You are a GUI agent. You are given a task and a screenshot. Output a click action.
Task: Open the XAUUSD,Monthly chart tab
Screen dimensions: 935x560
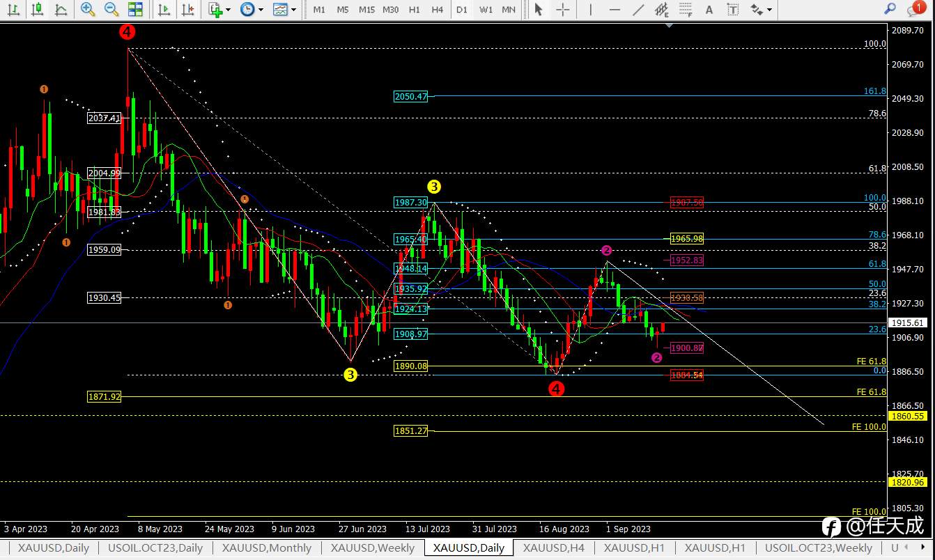pyautogui.click(x=267, y=547)
